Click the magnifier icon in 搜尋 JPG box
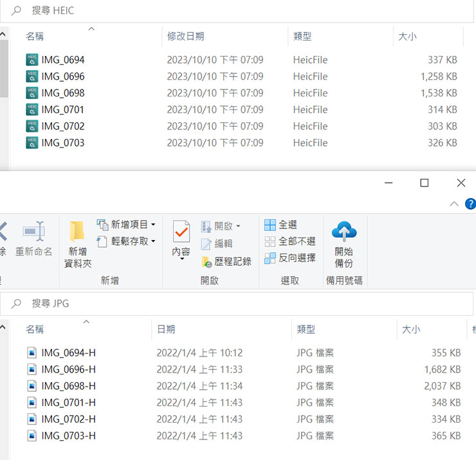476x460 pixels. tap(16, 304)
